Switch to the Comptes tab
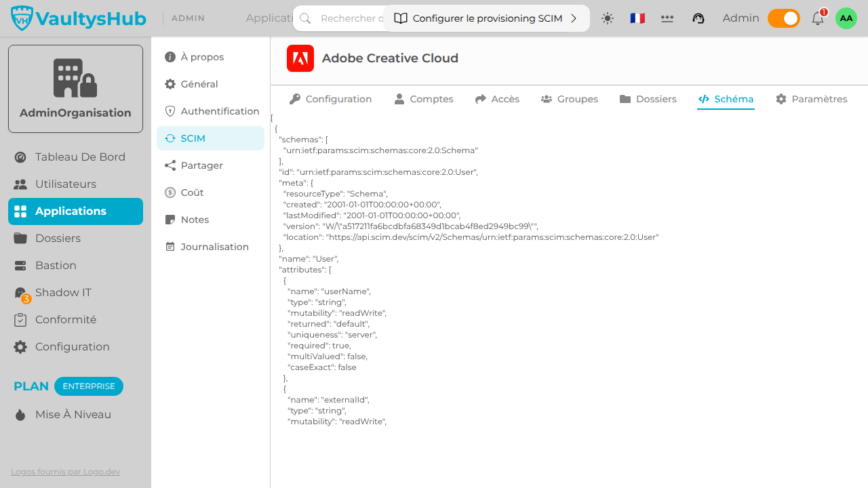 tap(423, 99)
